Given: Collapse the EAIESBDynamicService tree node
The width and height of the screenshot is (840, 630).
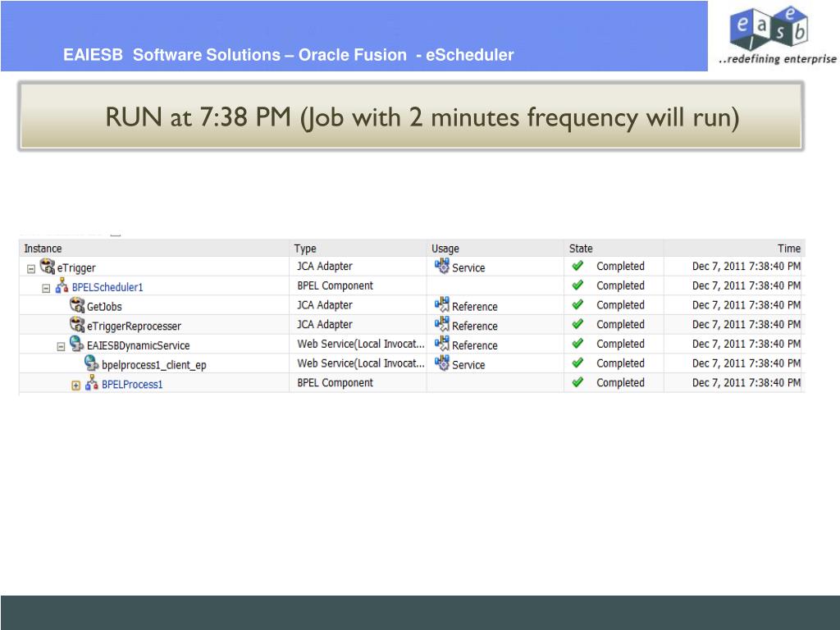Looking at the screenshot, I should tap(61, 347).
